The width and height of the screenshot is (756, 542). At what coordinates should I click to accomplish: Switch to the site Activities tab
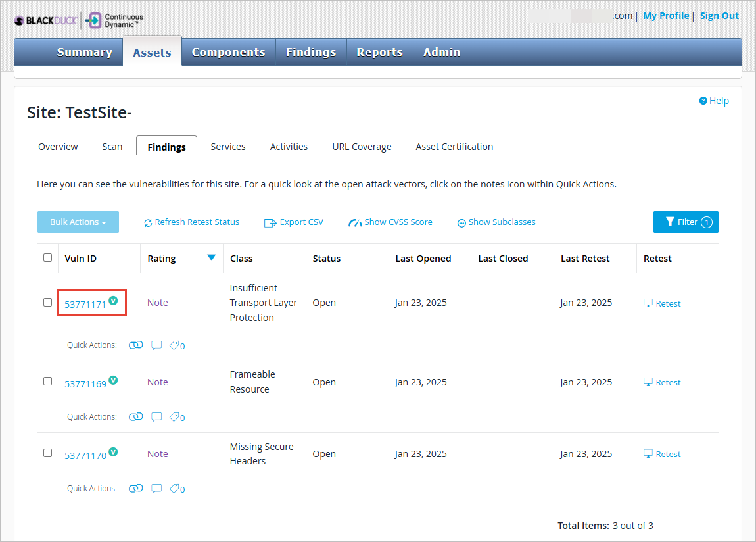289,147
